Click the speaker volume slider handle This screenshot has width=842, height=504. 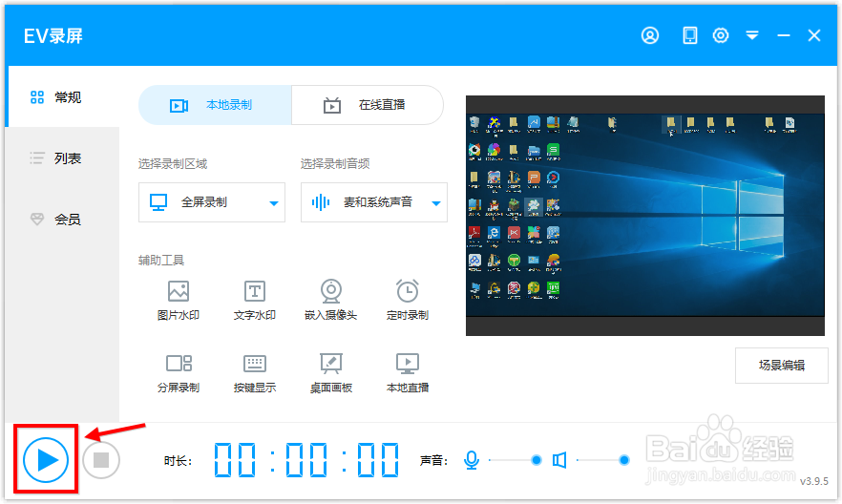(624, 460)
